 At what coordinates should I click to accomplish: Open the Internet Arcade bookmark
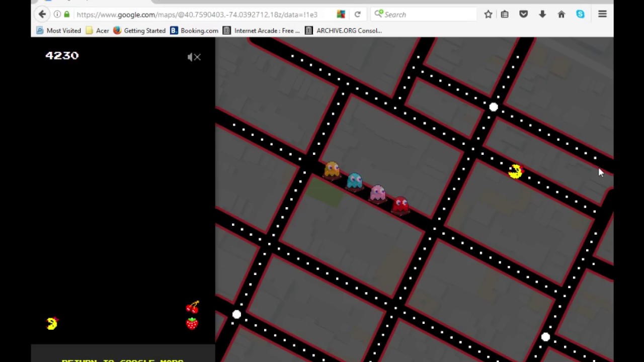tap(261, 31)
